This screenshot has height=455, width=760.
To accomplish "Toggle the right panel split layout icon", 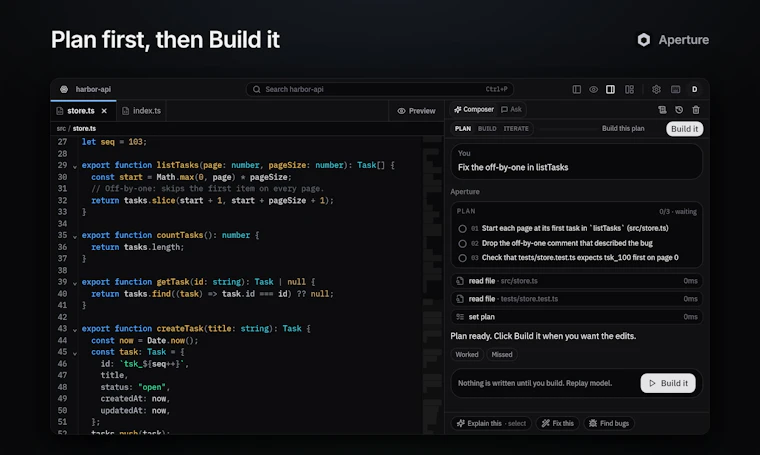I will (610, 89).
